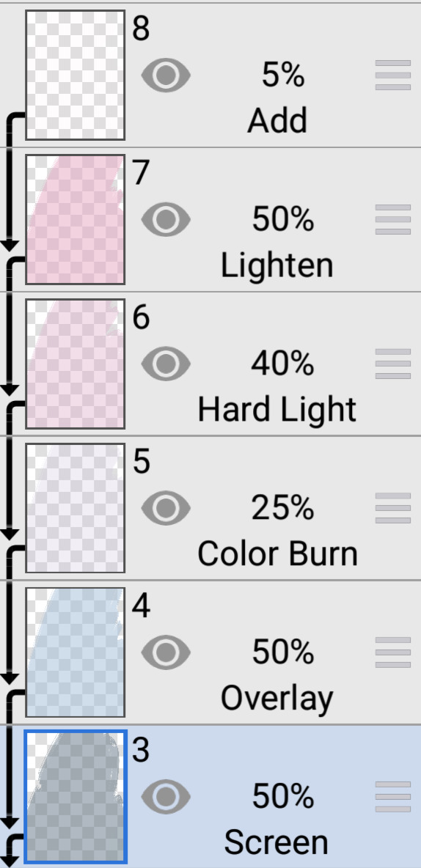Toggle visibility of layer 7 Lighten
This screenshot has height=868, width=421.
coord(166,219)
